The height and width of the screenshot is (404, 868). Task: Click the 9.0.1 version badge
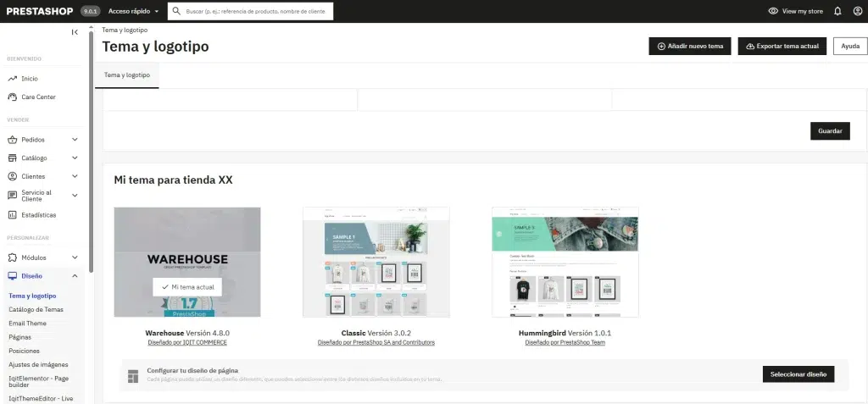pos(90,11)
